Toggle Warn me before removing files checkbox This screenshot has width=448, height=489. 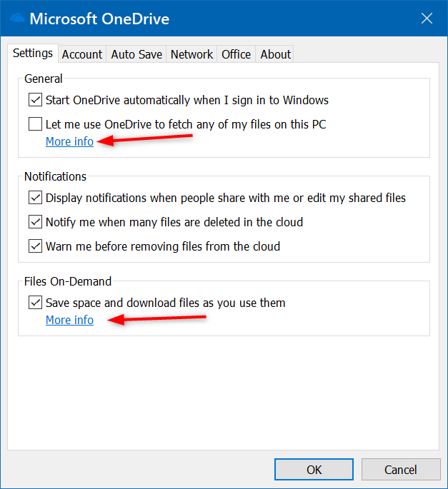35,246
